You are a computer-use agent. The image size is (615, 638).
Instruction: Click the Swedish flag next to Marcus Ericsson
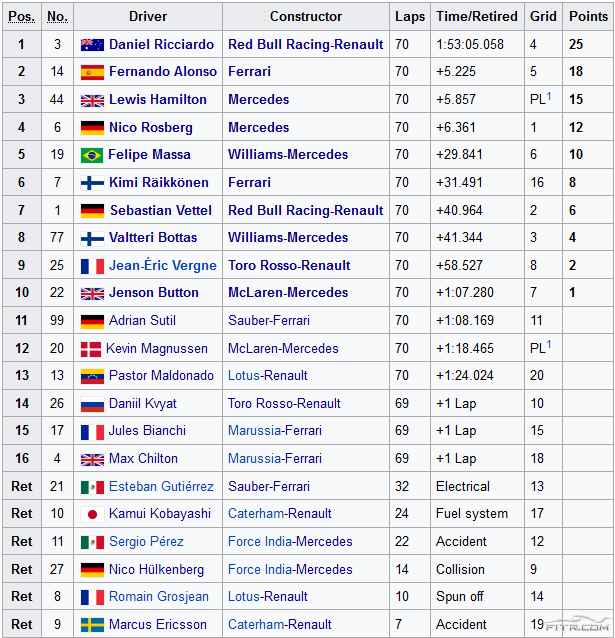click(x=92, y=625)
